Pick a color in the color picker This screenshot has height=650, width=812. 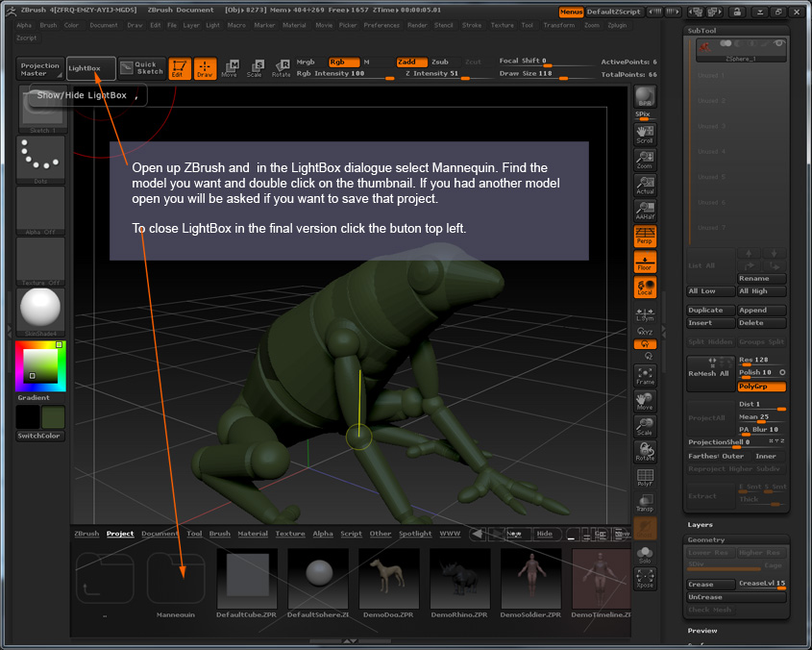[x=40, y=365]
